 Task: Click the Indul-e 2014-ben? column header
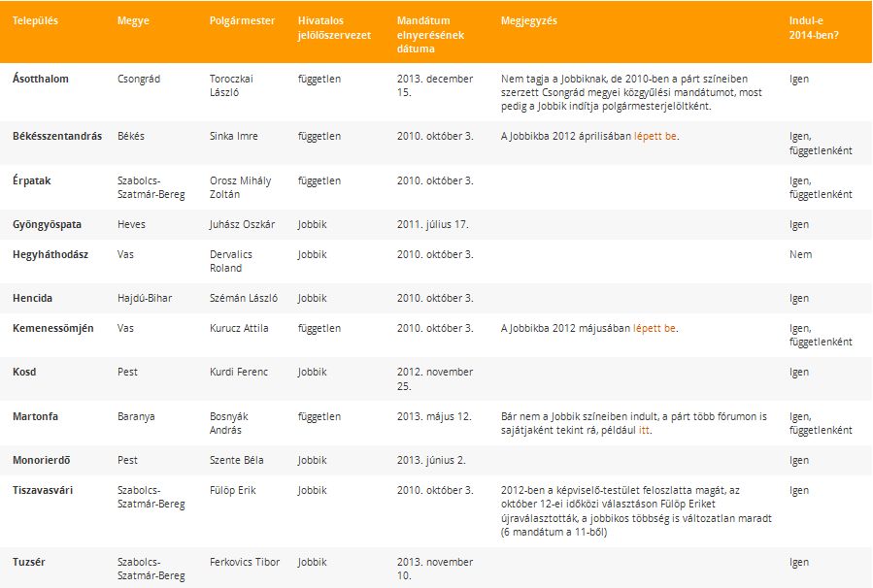[814, 28]
